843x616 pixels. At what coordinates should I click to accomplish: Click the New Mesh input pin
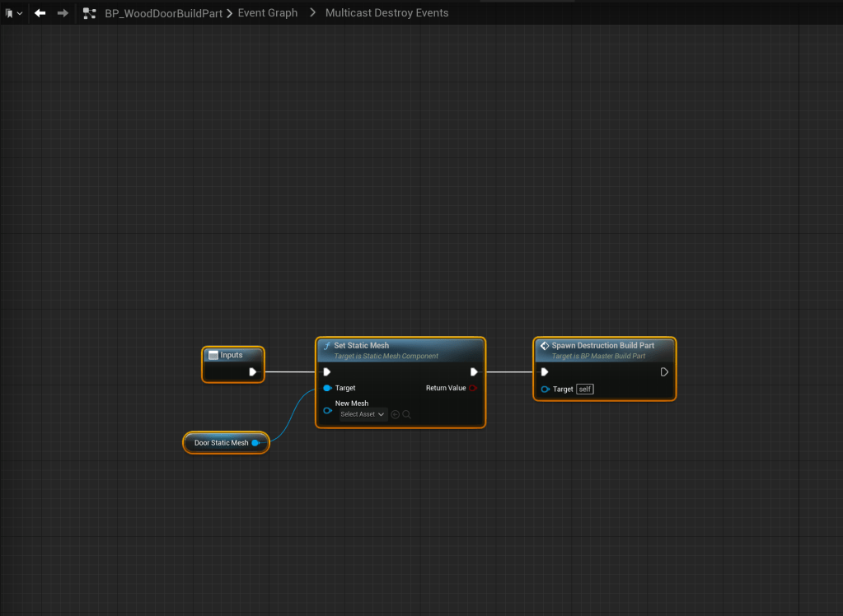point(327,409)
